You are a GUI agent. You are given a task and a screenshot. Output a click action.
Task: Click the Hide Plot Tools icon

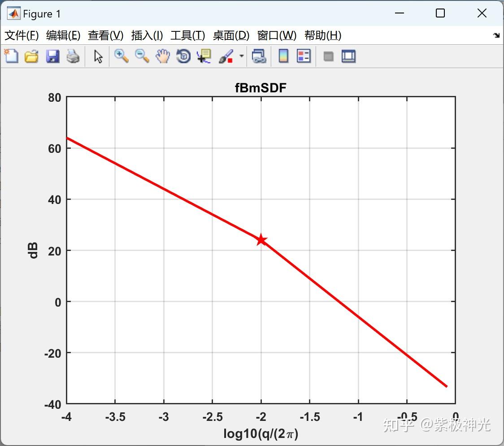tap(328, 56)
